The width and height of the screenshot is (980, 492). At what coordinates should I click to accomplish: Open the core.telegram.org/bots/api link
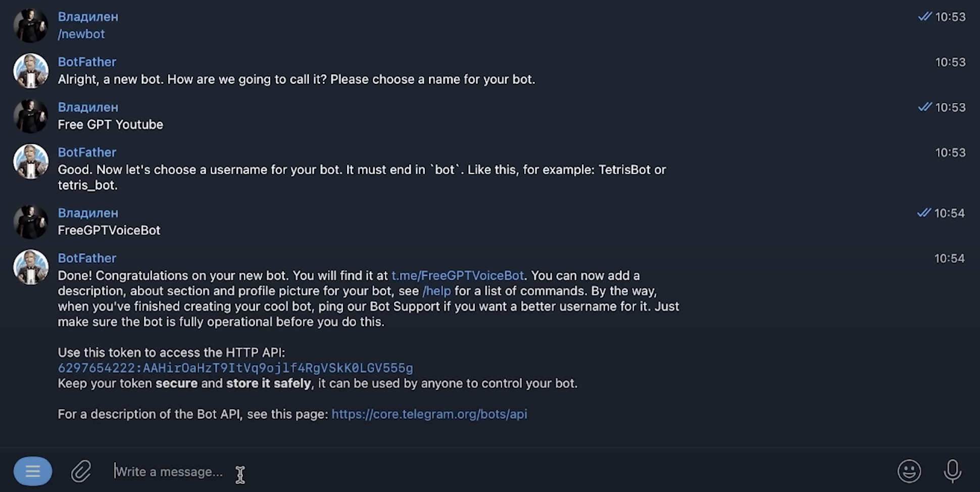(x=429, y=414)
